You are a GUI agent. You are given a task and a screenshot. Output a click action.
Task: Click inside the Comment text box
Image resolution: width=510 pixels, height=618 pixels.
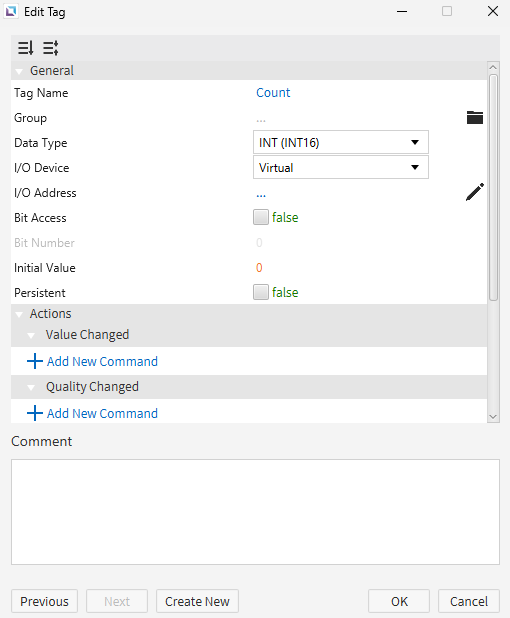pos(255,512)
